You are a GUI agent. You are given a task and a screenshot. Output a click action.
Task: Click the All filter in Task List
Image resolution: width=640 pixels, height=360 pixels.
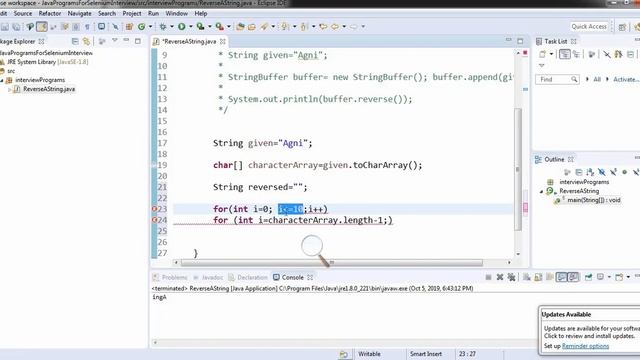(597, 80)
